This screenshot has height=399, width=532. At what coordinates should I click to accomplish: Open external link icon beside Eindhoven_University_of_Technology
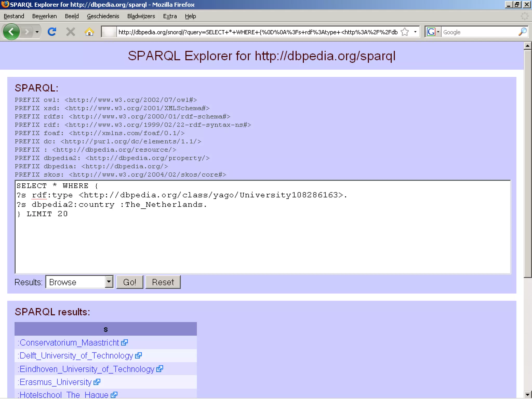click(x=160, y=369)
